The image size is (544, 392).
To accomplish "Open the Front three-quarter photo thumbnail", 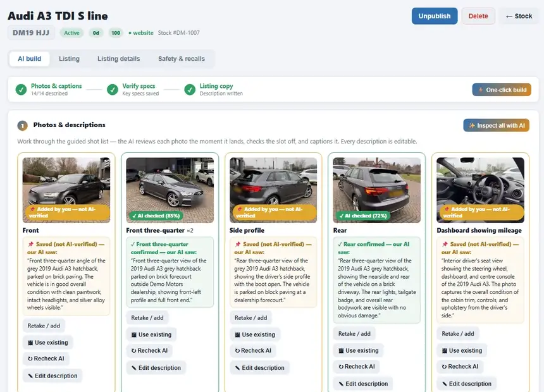I will [170, 190].
